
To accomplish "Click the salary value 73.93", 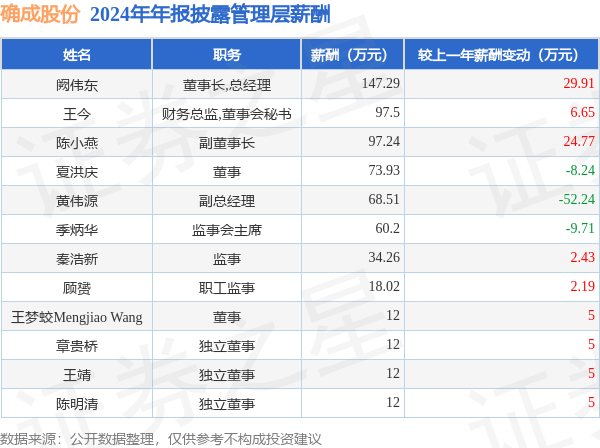I will coord(384,170).
